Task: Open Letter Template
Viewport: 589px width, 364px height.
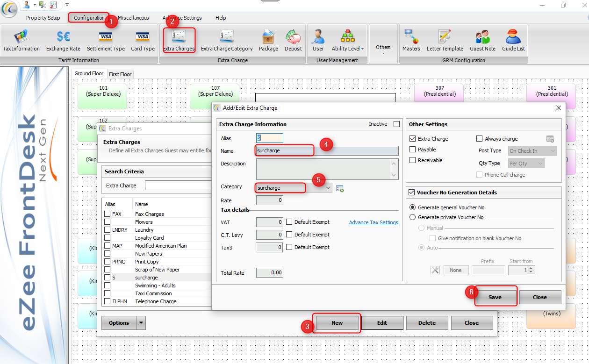Action: [445, 40]
